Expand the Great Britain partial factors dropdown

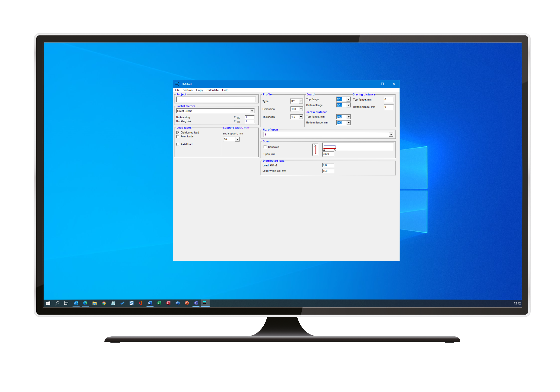pyautogui.click(x=252, y=111)
